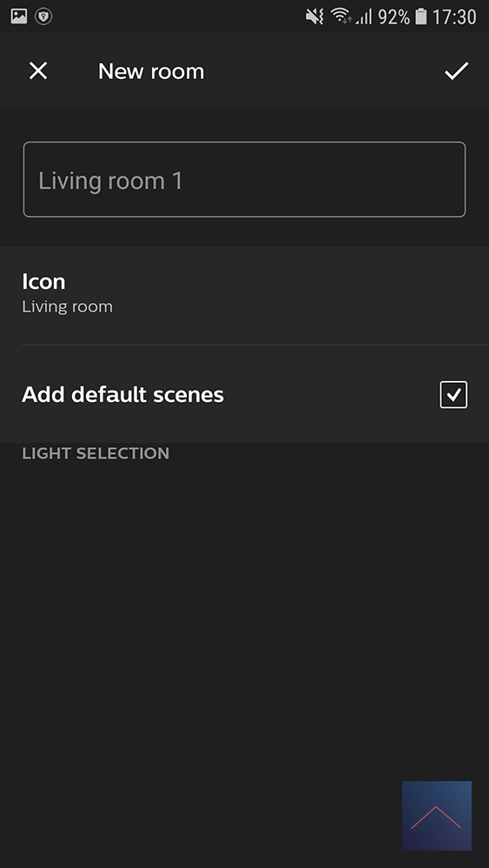Tap the red chevron inside blue square
Viewport: 489px width, 868px height.
pyautogui.click(x=436, y=818)
